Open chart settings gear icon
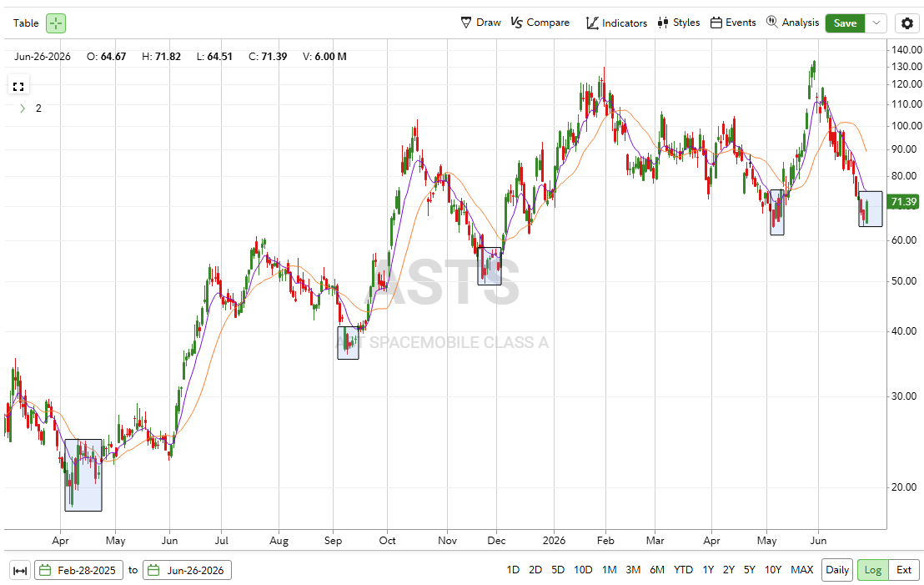 point(907,23)
